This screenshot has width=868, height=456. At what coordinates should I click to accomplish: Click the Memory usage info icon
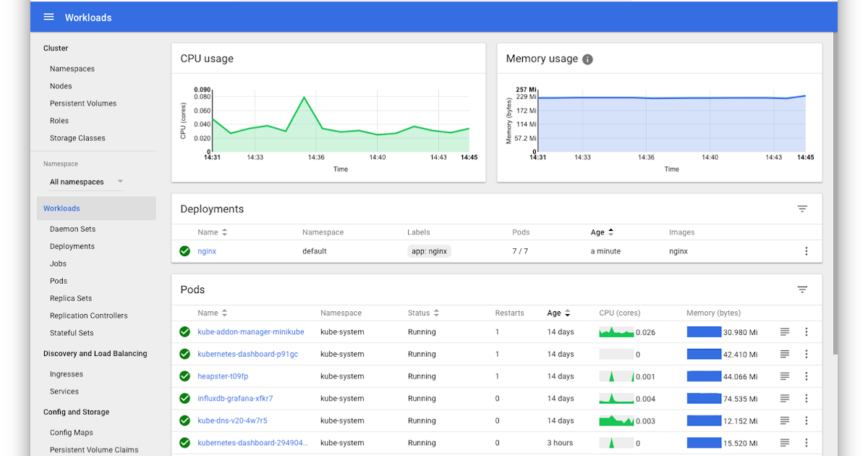coord(587,59)
